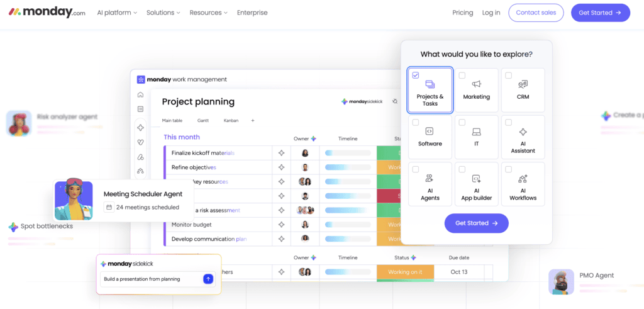Switch to the Main table tab
The width and height of the screenshot is (644, 309).
tap(172, 121)
